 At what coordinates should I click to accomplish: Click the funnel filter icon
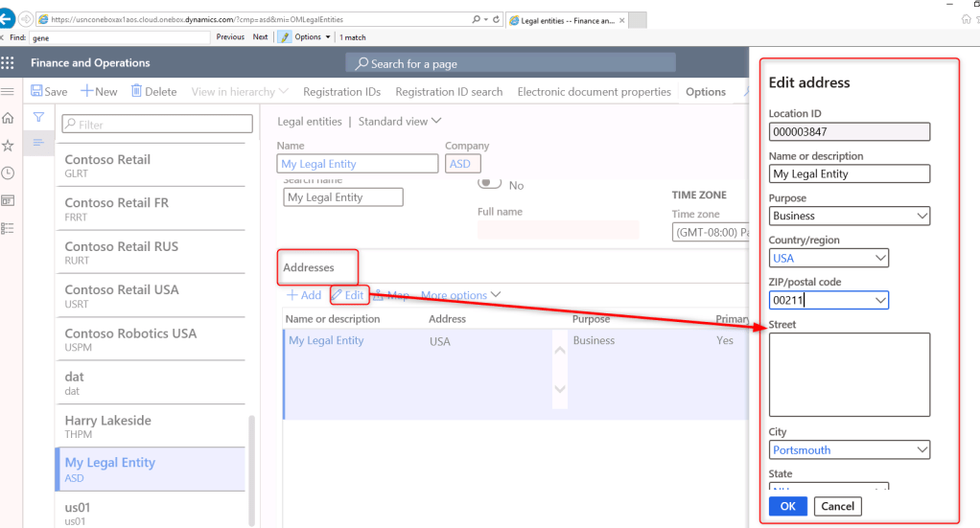(39, 117)
